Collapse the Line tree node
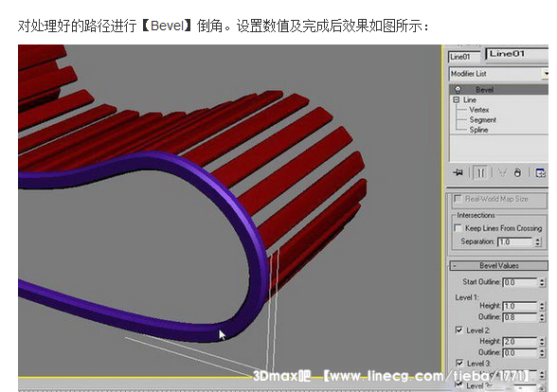Screen dimensions: 557x392 pyautogui.click(x=457, y=99)
